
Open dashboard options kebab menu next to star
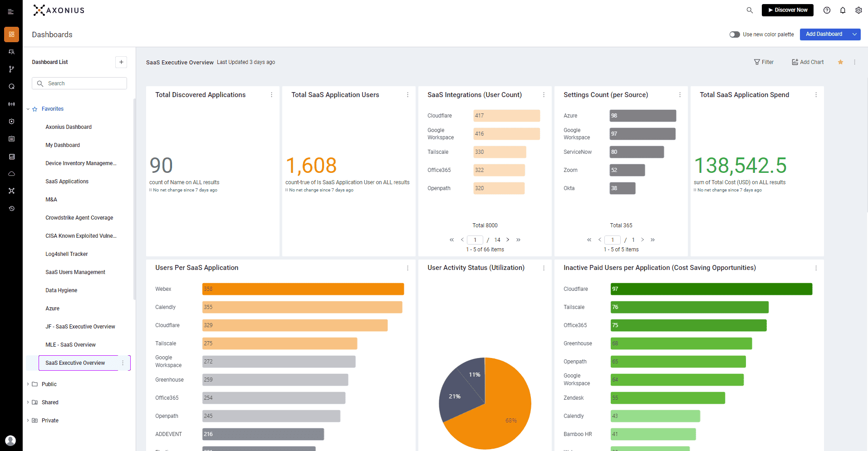[x=854, y=62]
